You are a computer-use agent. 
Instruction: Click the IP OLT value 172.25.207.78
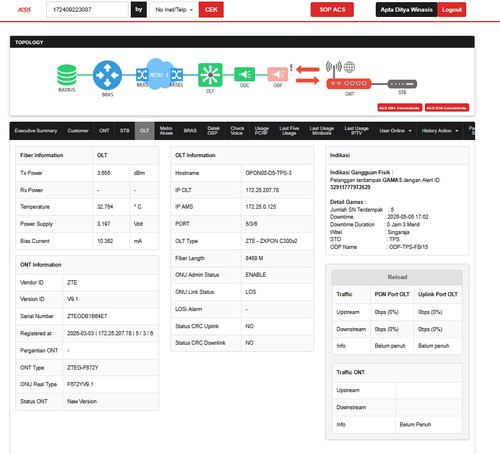262,190
